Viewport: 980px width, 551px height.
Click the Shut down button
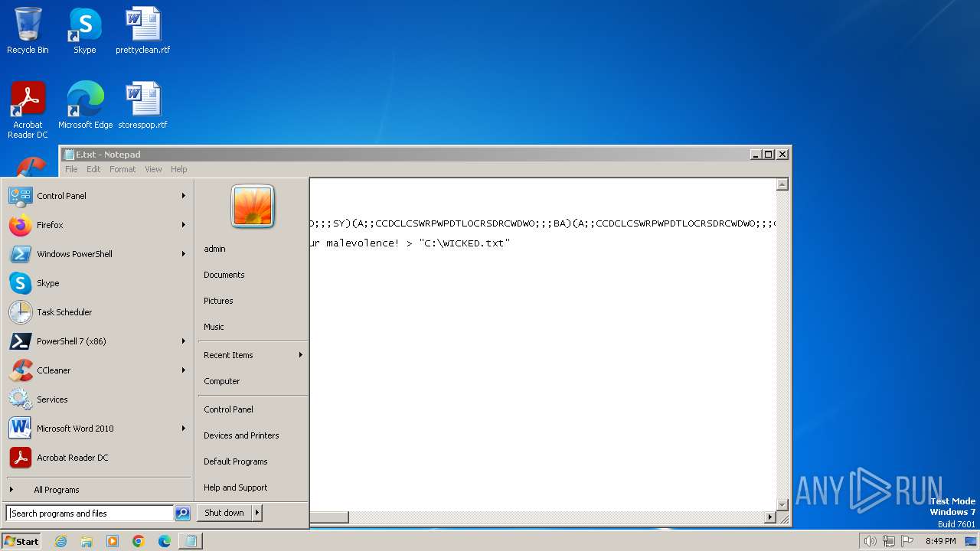[x=224, y=513]
